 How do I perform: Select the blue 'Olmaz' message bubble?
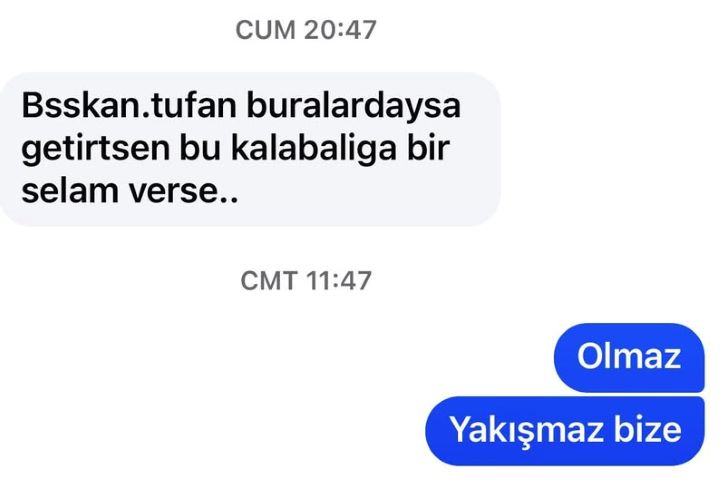629,357
